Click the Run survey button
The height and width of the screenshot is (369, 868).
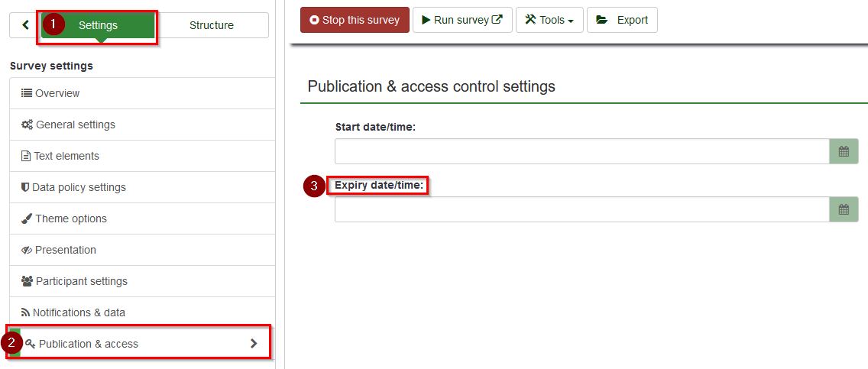[462, 20]
